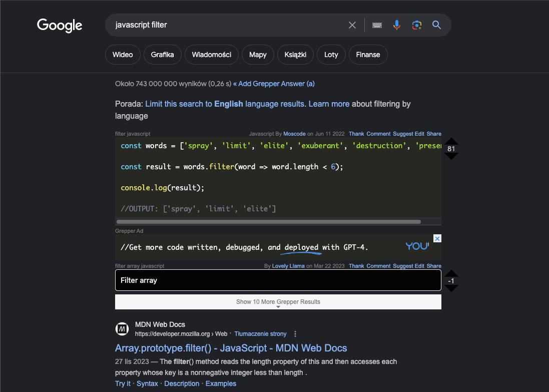This screenshot has width=549, height=392.
Task: Click the MDN Web Docs favicon
Action: pyautogui.click(x=122, y=329)
